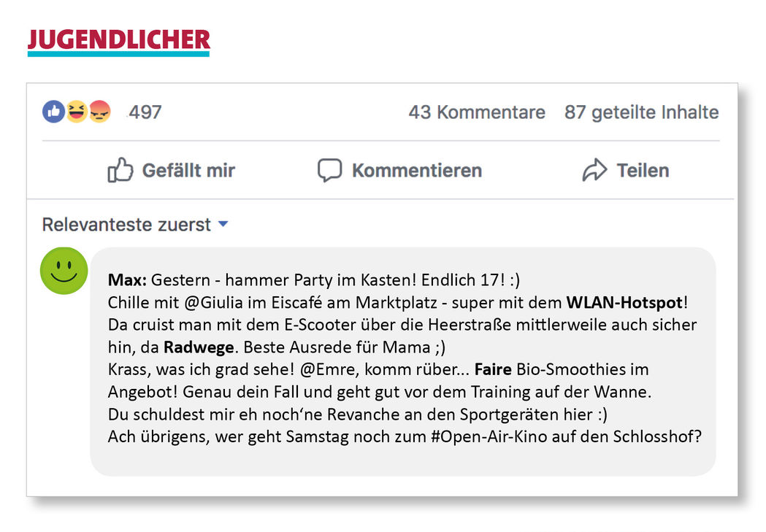Viewport: 766px width, 532px height.
Task: Open the 43 Kommentare link
Action: tap(477, 112)
